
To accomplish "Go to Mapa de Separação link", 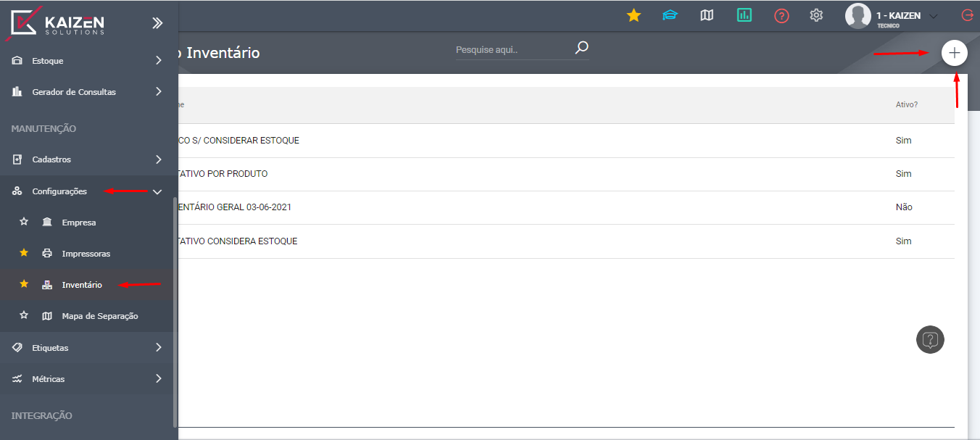I will pyautogui.click(x=100, y=316).
